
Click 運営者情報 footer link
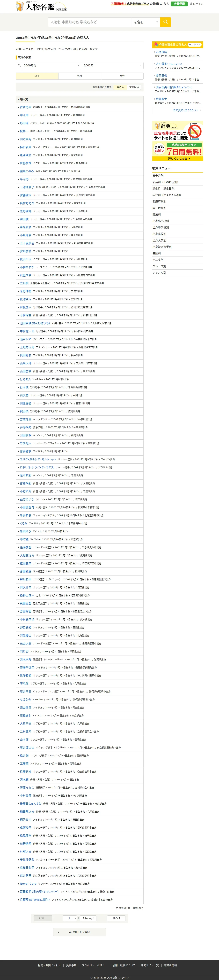click(x=170, y=965)
